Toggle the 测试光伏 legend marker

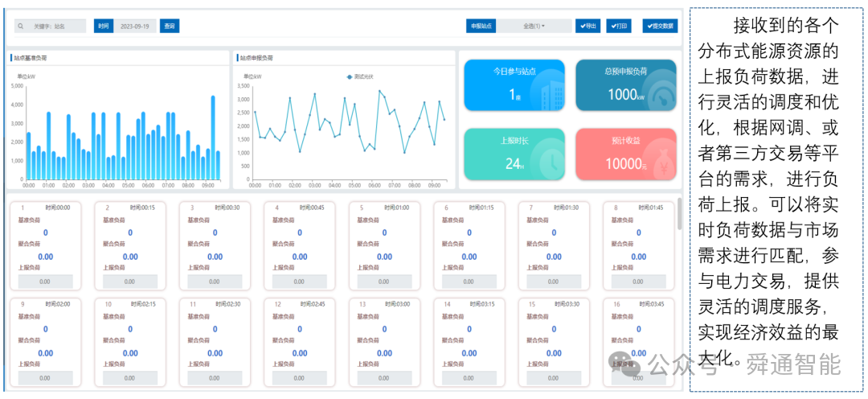(x=350, y=76)
